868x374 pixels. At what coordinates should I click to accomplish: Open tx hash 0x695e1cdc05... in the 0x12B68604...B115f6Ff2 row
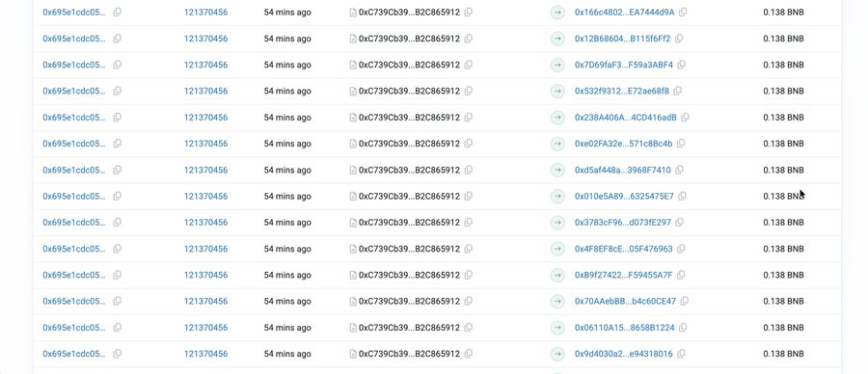pyautogui.click(x=73, y=39)
